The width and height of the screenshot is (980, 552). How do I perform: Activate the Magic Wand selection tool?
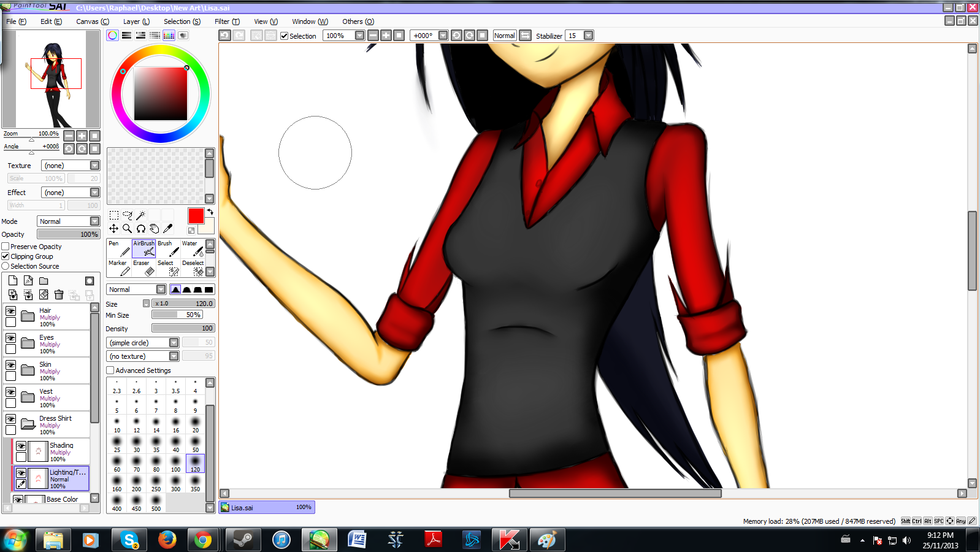click(x=140, y=215)
